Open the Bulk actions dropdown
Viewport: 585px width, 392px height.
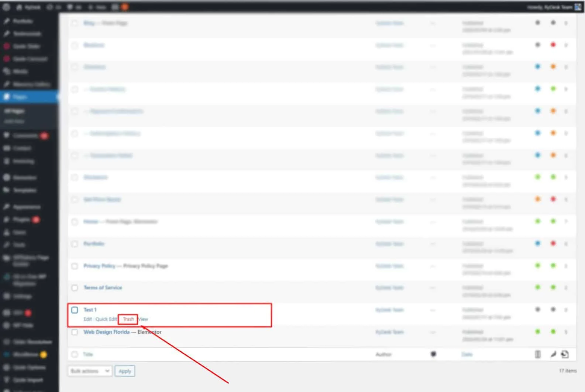point(90,371)
